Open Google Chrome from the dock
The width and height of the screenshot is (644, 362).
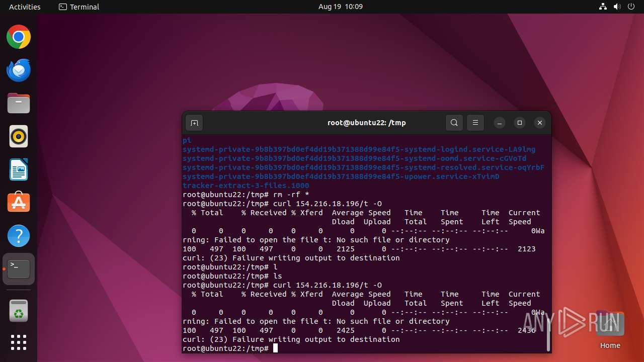19,37
